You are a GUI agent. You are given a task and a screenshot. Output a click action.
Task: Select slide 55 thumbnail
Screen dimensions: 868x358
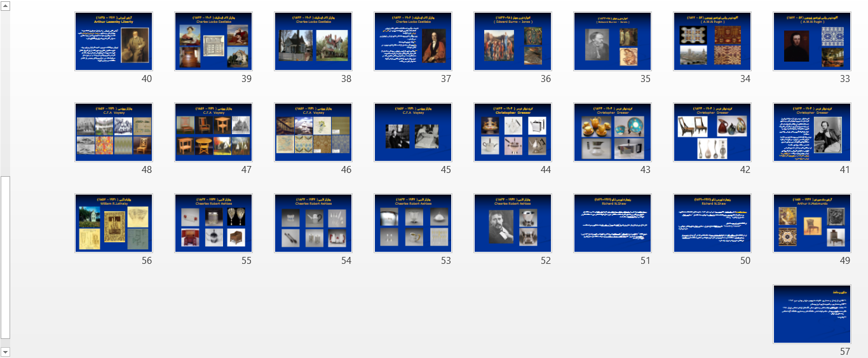coord(213,223)
